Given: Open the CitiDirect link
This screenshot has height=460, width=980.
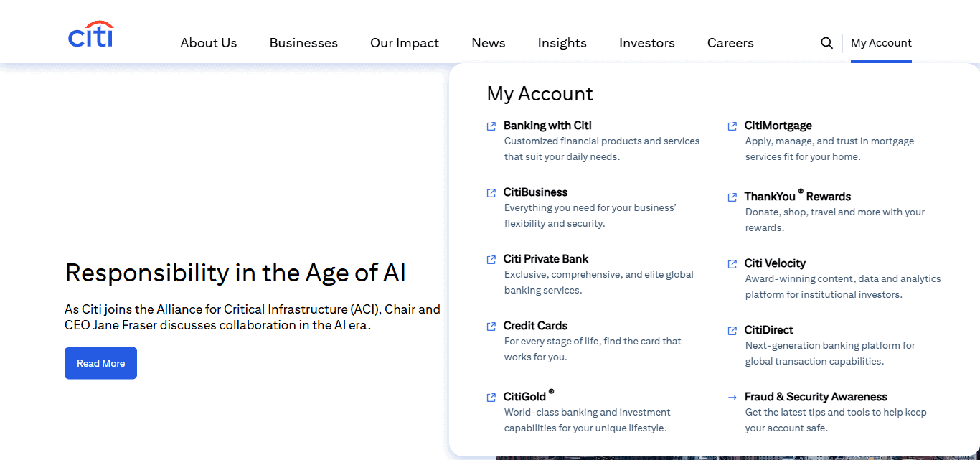Looking at the screenshot, I should pyautogui.click(x=768, y=330).
